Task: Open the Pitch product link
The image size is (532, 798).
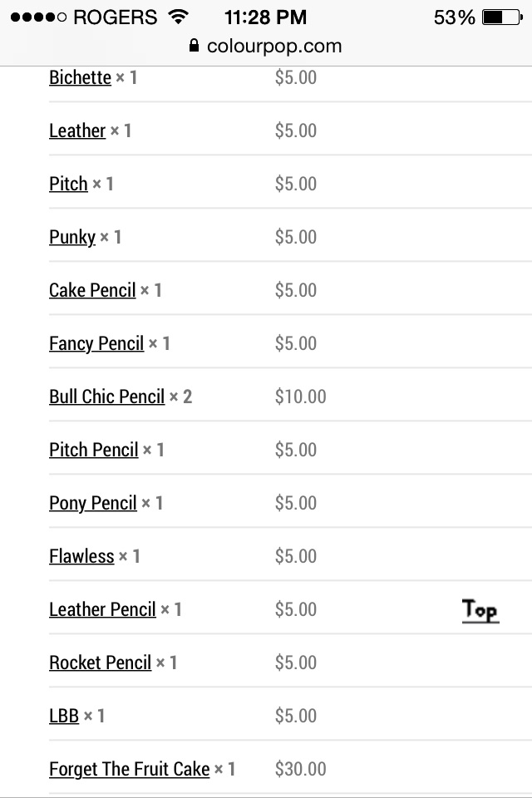Action: (x=69, y=184)
